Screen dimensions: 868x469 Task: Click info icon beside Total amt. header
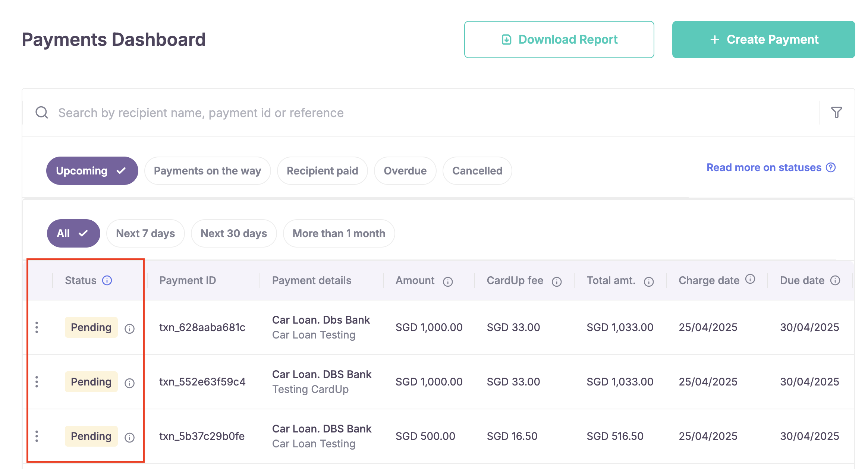click(649, 282)
